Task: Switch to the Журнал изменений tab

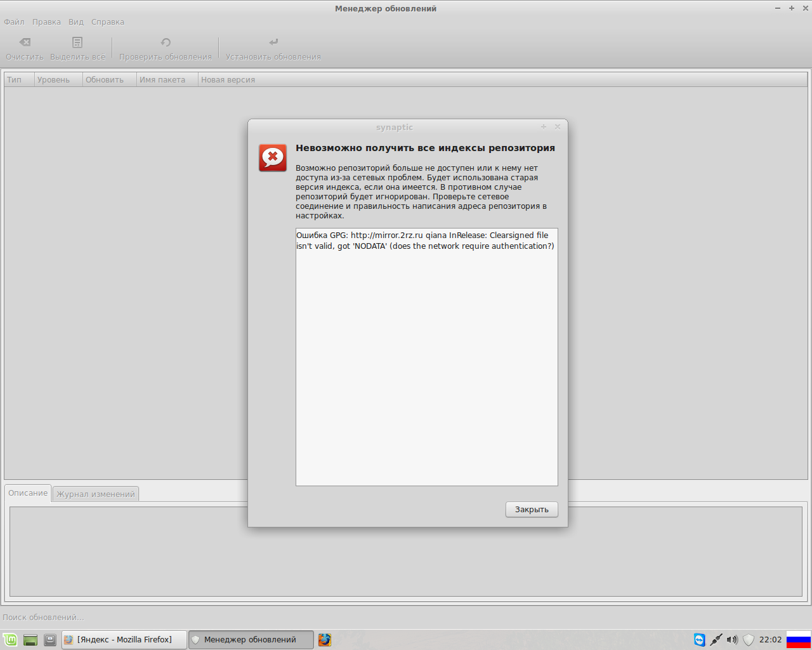Action: [96, 494]
